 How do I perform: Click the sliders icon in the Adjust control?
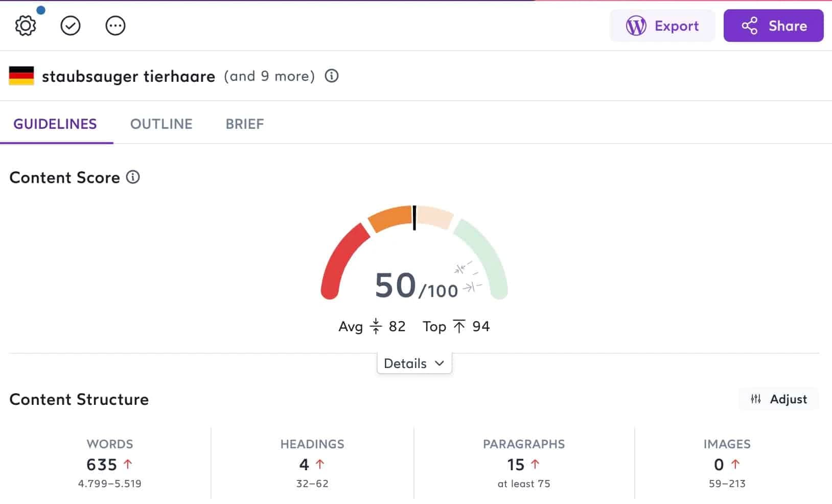coord(756,399)
